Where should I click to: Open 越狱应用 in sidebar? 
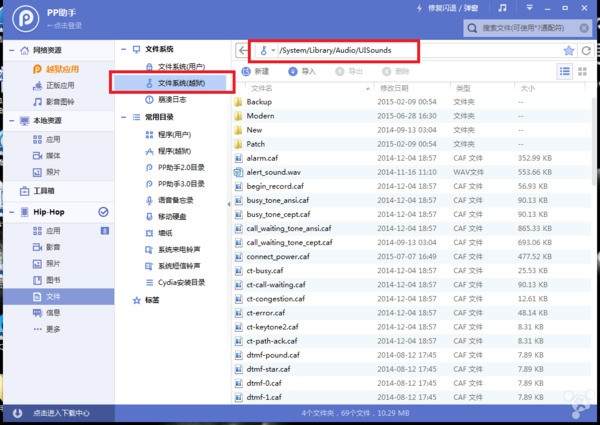tap(56, 69)
